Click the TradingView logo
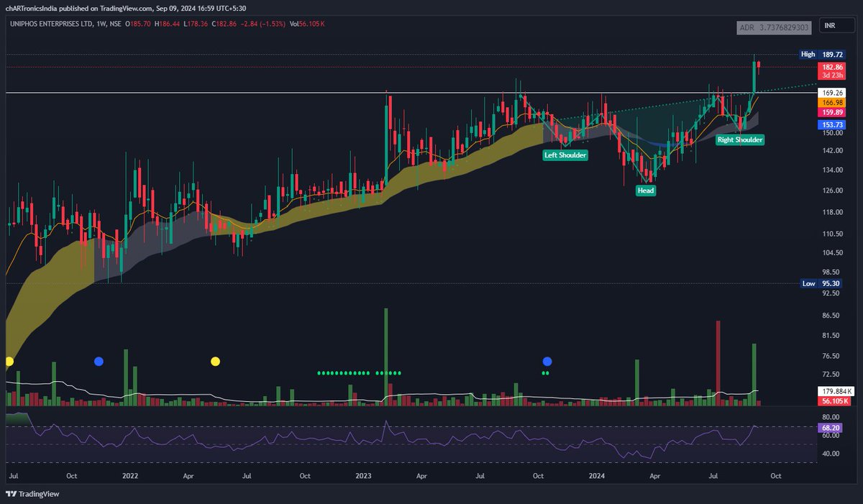Screen dimensions: 863x504 [x=31, y=494]
